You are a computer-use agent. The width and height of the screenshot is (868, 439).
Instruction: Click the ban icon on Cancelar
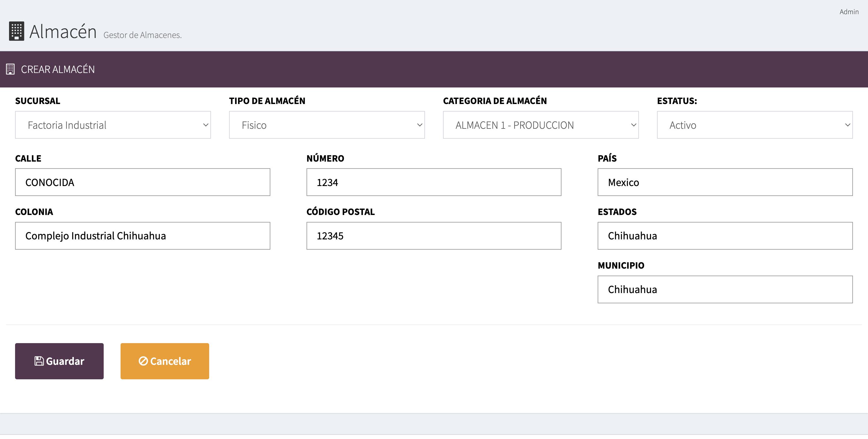tap(143, 361)
